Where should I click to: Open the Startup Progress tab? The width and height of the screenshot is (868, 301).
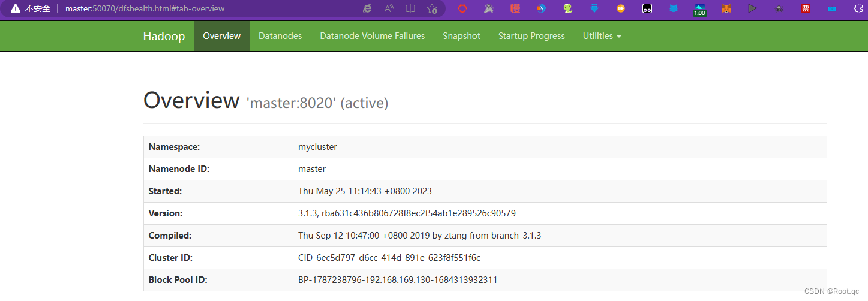531,36
